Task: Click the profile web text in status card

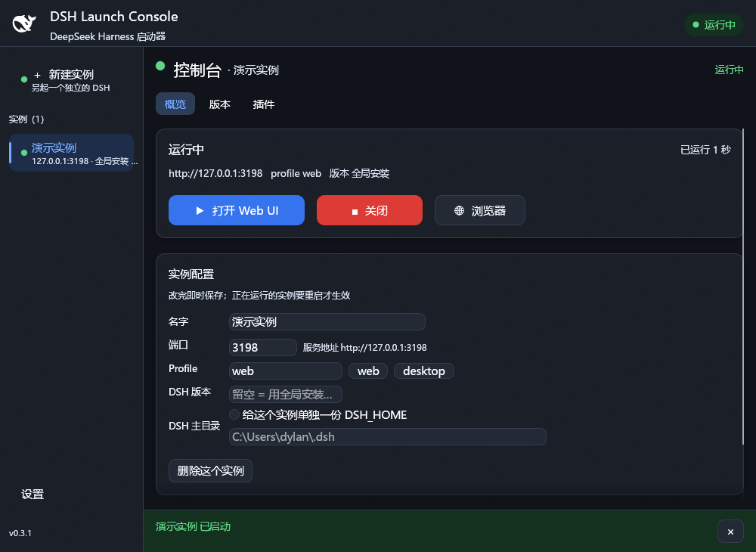Action: (x=296, y=174)
